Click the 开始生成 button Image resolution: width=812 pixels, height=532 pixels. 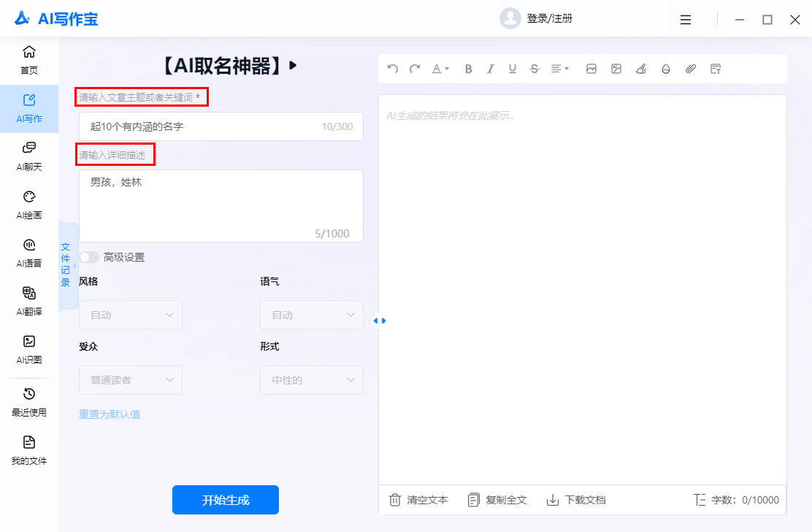pos(226,500)
